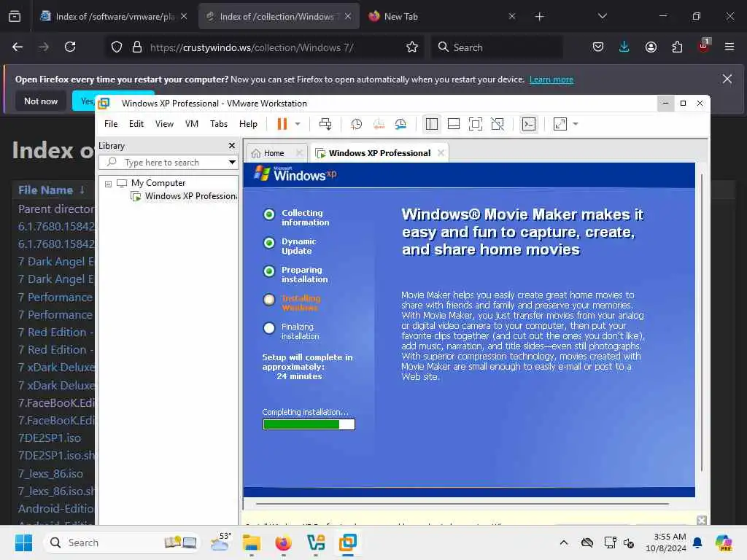The width and height of the screenshot is (747, 560).
Task: Click the Installing Windows step indicator
Action: 269,300
